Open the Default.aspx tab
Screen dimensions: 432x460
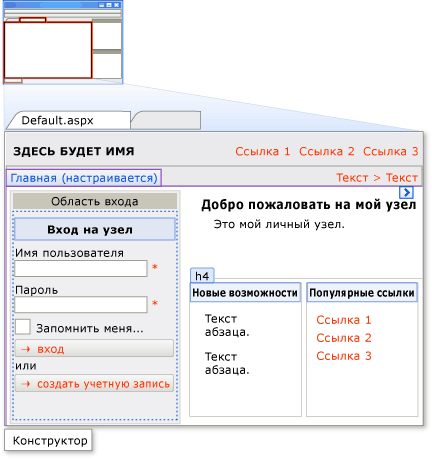pyautogui.click(x=68, y=120)
